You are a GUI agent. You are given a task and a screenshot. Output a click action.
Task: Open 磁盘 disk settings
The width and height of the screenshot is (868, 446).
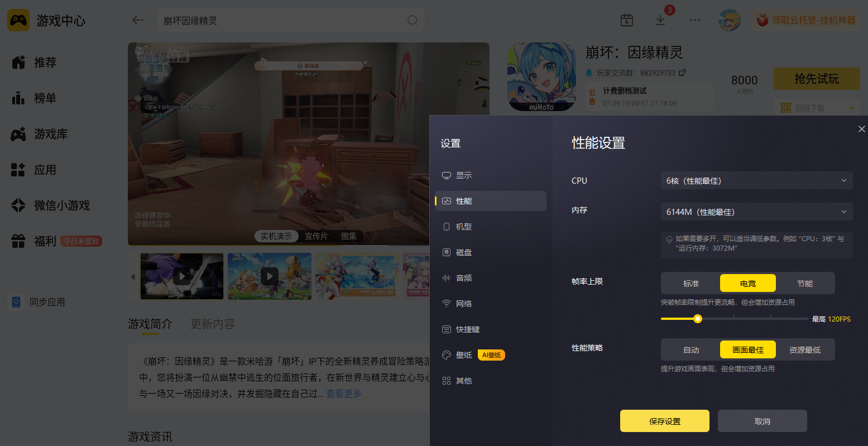491,252
